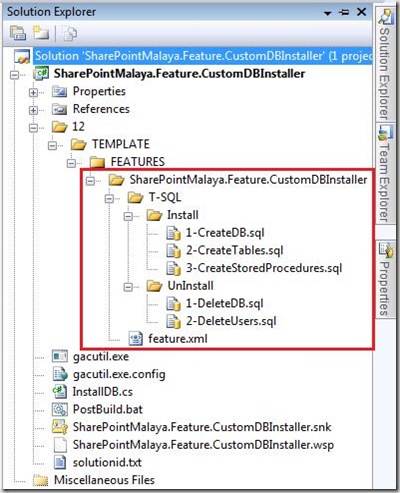Select the T-SQL folder label
Viewport: 400px width, 493px height.
[x=165, y=197]
